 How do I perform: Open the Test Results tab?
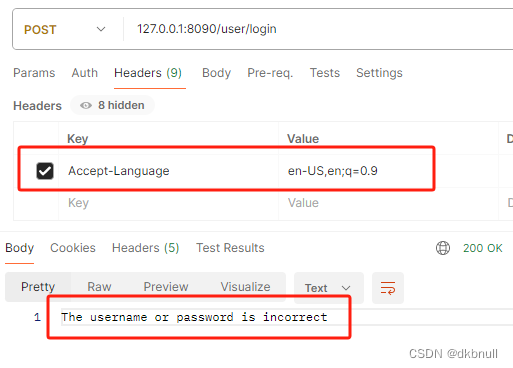(230, 248)
